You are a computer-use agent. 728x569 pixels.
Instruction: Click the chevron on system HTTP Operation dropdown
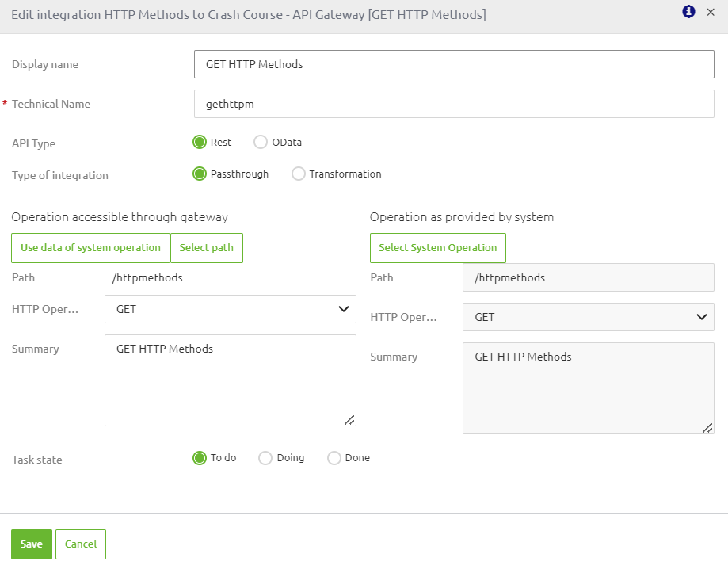700,316
